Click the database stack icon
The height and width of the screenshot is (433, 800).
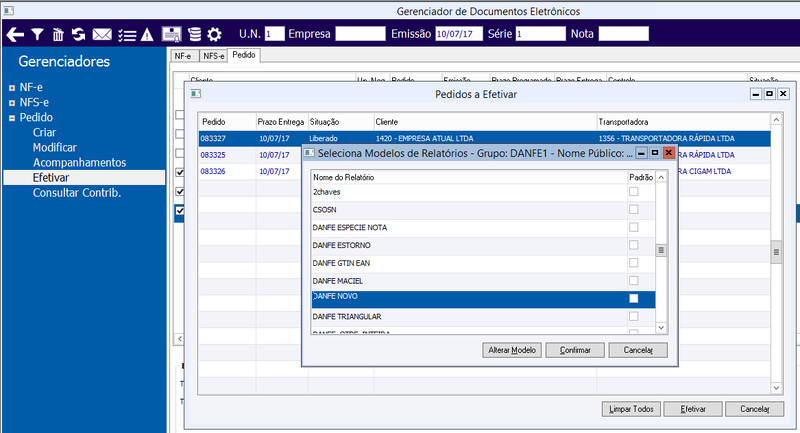194,35
